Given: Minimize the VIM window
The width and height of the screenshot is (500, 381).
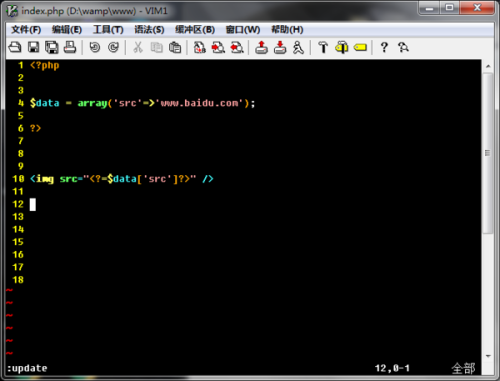Looking at the screenshot, I should [x=429, y=8].
